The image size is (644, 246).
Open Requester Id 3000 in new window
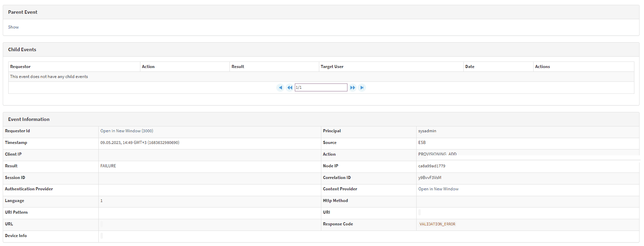(127, 131)
